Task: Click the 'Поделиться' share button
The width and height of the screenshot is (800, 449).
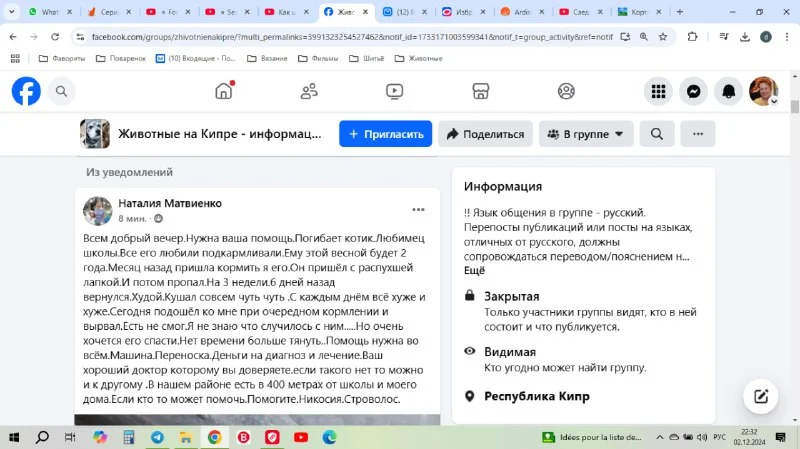Action: pos(485,134)
